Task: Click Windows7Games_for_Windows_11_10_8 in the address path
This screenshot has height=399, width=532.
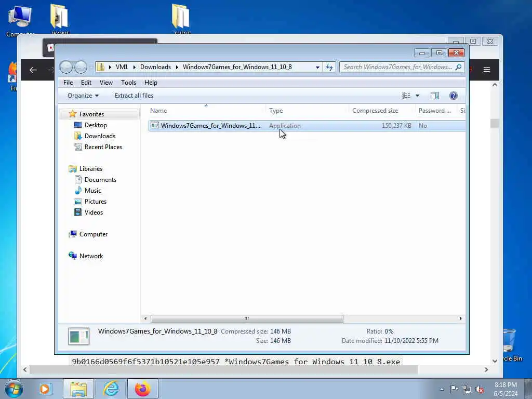Action: coord(237,67)
